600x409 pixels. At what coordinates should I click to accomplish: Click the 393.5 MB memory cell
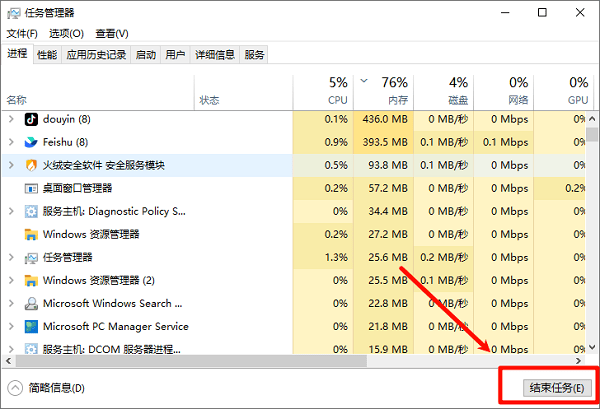coord(383,142)
